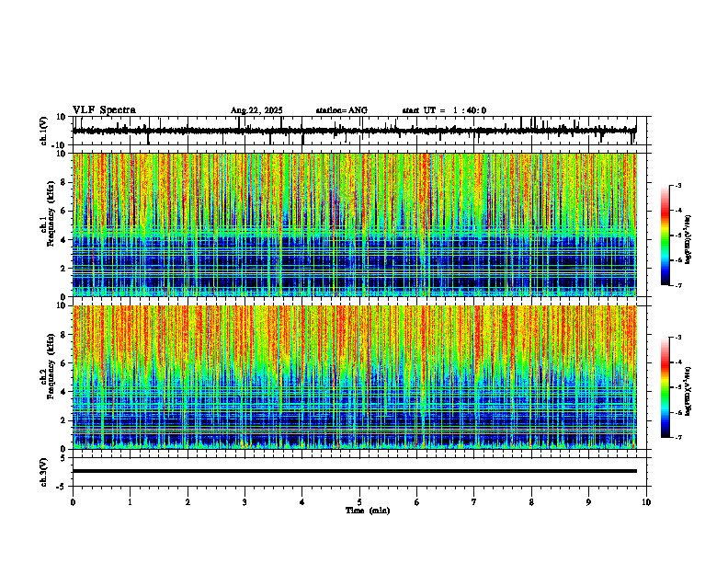Click the "0" tick on the time axis

[73, 502]
